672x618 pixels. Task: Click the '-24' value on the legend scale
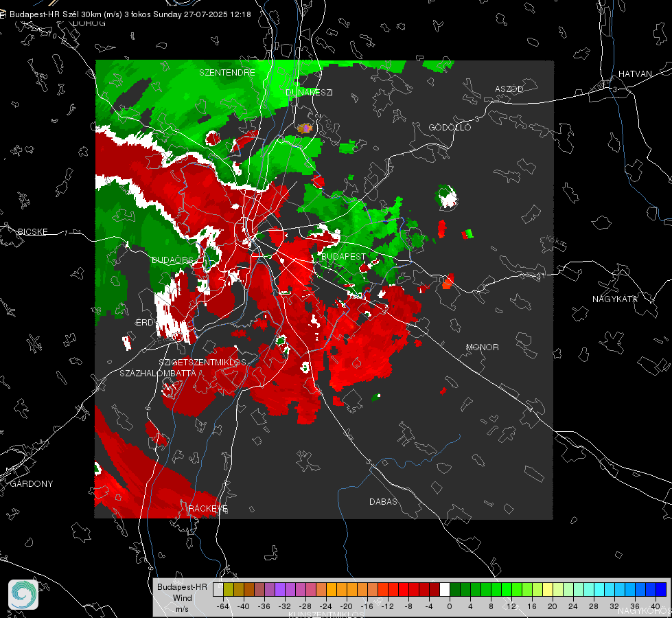pos(326,606)
